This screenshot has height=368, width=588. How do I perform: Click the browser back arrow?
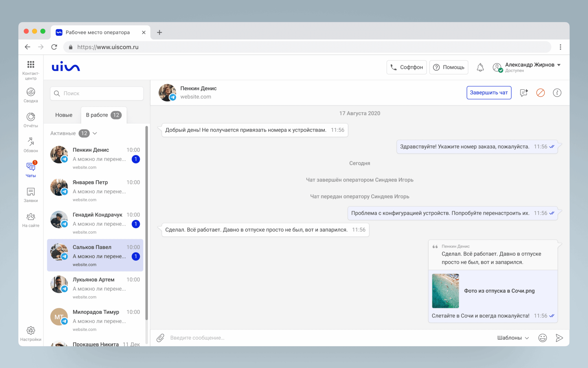(x=28, y=47)
